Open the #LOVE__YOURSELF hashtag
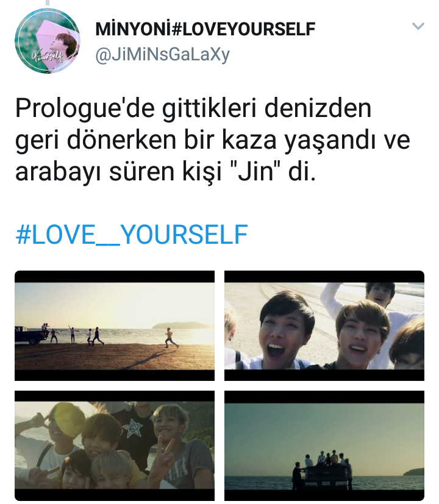The image size is (439, 504). coord(132,235)
